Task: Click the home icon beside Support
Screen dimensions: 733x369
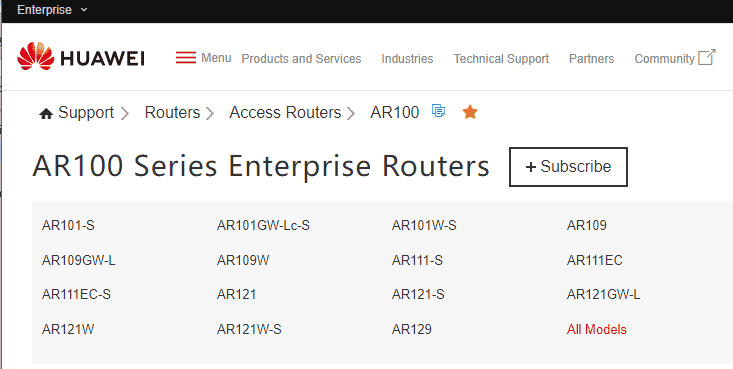Action: 46,114
